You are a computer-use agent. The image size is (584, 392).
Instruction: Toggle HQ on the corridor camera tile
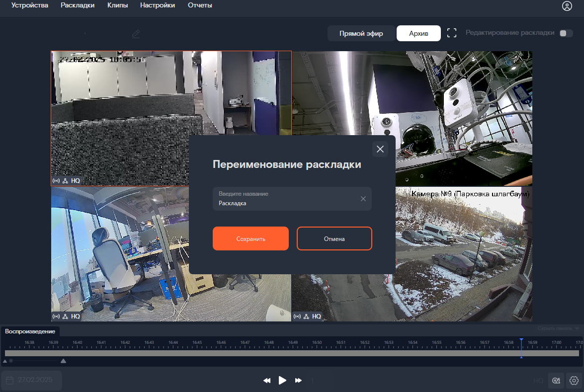tap(76, 181)
